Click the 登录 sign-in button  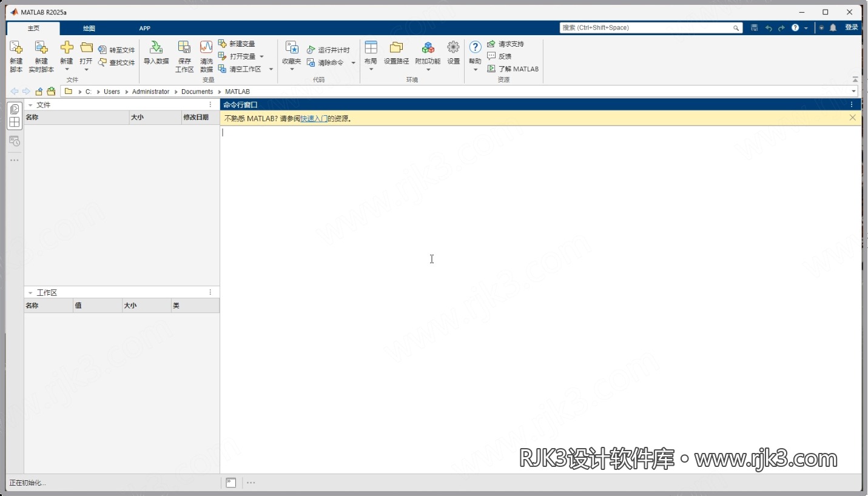[x=852, y=27]
